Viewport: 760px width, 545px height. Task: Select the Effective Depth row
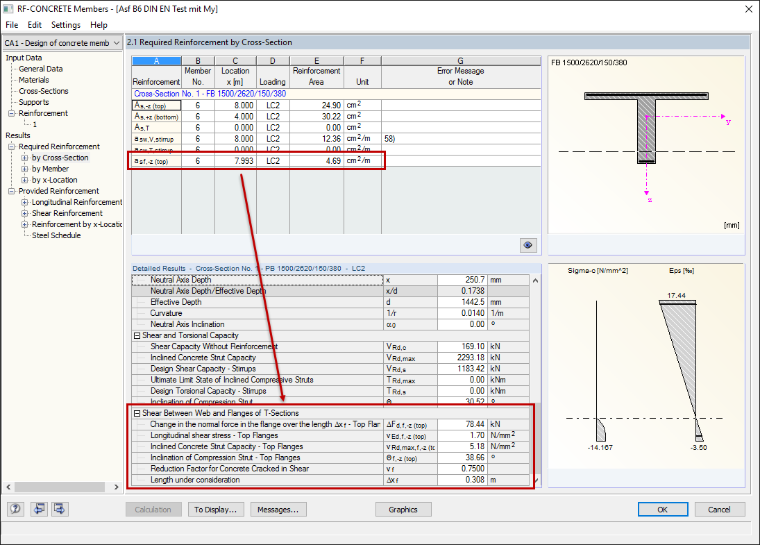click(x=331, y=302)
